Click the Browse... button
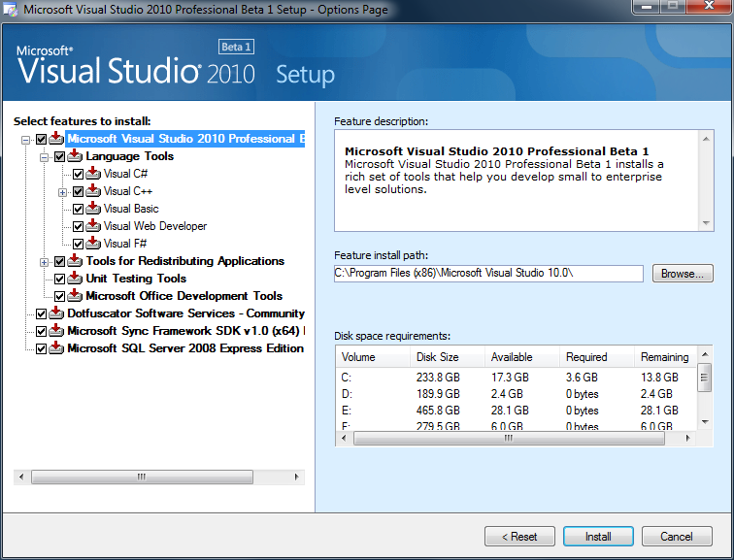The image size is (734, 560). pos(683,274)
